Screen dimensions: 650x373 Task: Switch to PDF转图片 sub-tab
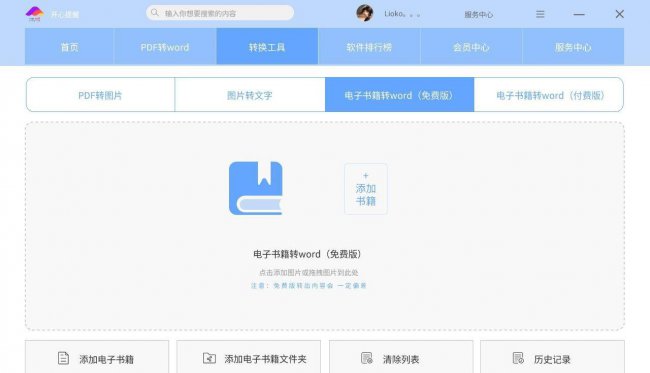tap(100, 95)
